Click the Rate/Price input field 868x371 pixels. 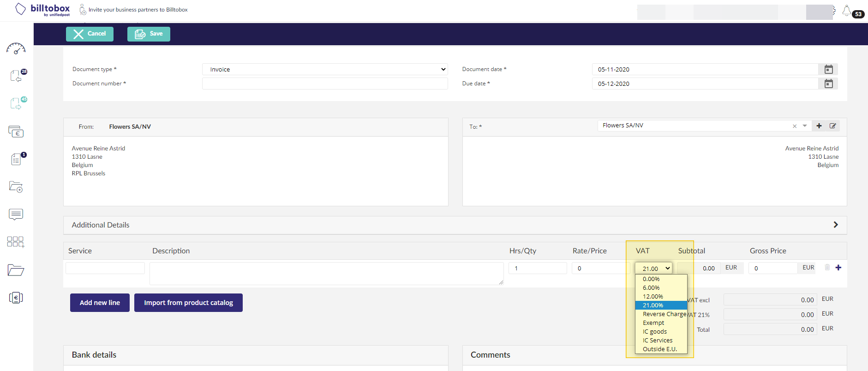601,268
